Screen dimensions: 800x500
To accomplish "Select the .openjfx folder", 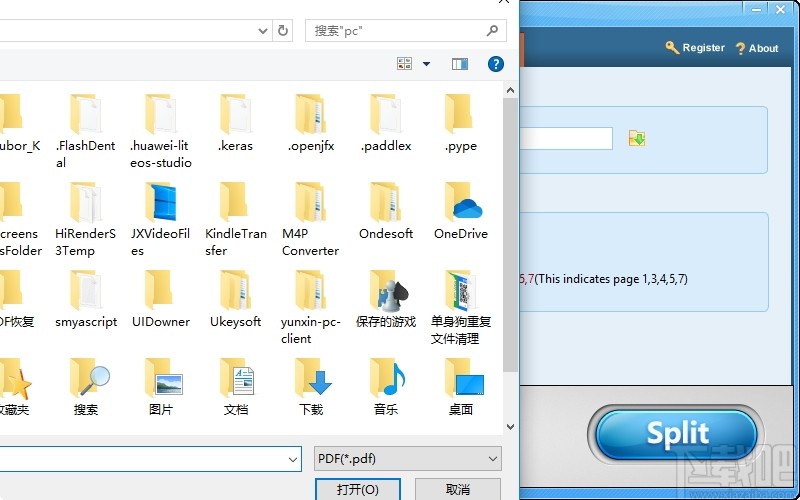I will [x=311, y=123].
